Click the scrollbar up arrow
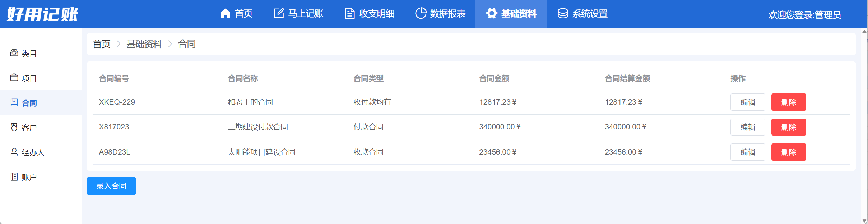Image resolution: width=868 pixels, height=224 pixels. pyautogui.click(x=864, y=32)
